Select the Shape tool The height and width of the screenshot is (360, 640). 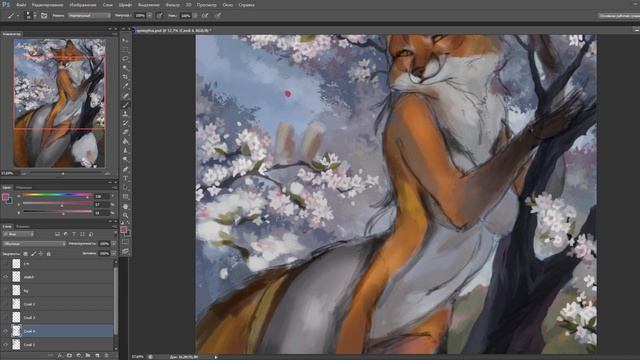click(125, 197)
